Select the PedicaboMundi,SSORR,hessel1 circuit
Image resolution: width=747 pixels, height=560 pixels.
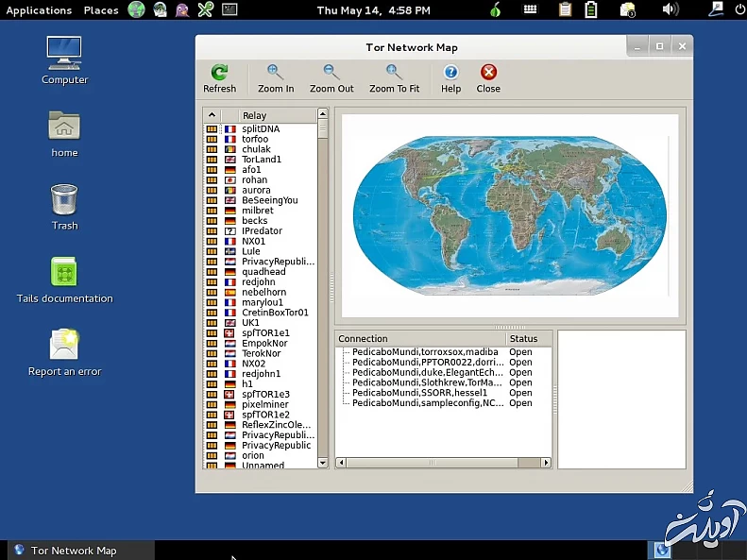coord(419,393)
